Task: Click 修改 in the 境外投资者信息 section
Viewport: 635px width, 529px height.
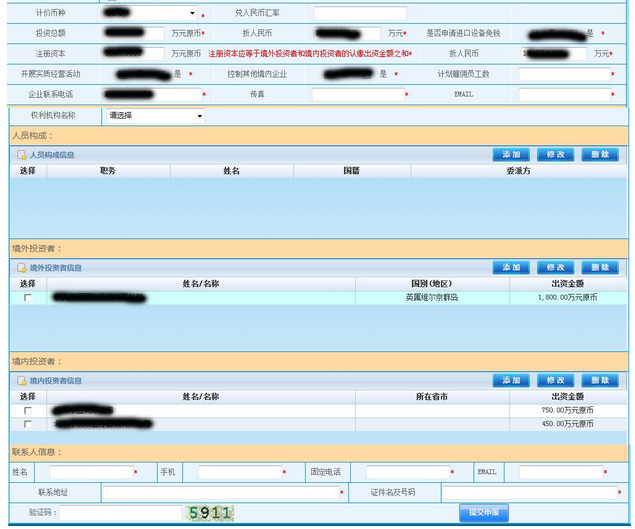Action: coord(556,268)
